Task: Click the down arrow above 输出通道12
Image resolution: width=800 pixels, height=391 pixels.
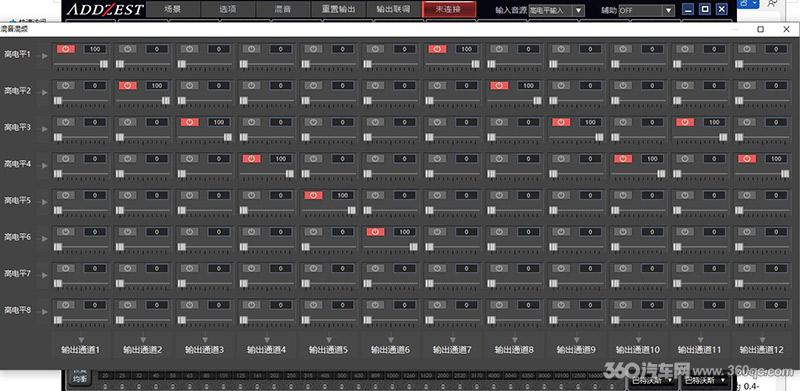Action: [762, 339]
